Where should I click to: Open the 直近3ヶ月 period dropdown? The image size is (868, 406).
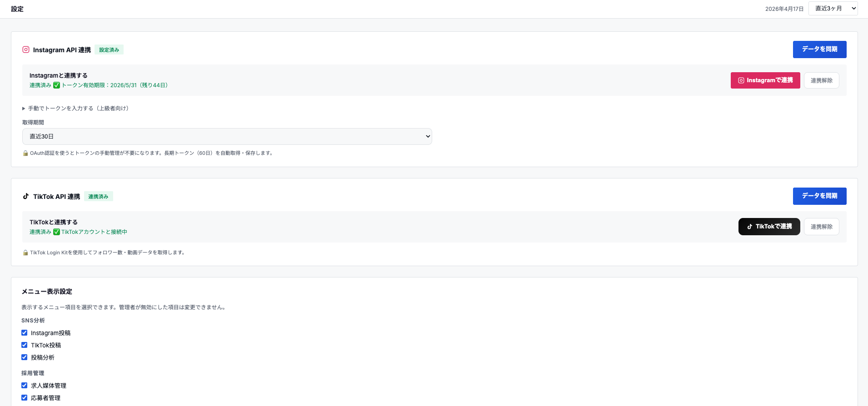point(833,9)
